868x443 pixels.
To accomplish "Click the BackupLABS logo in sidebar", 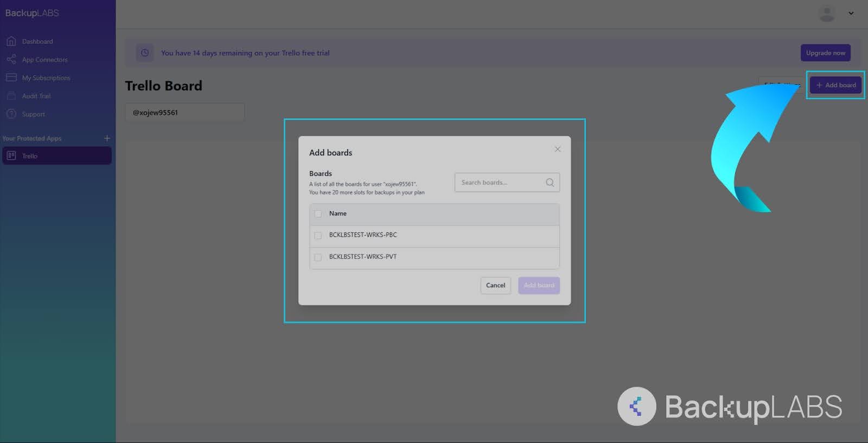I will point(32,13).
